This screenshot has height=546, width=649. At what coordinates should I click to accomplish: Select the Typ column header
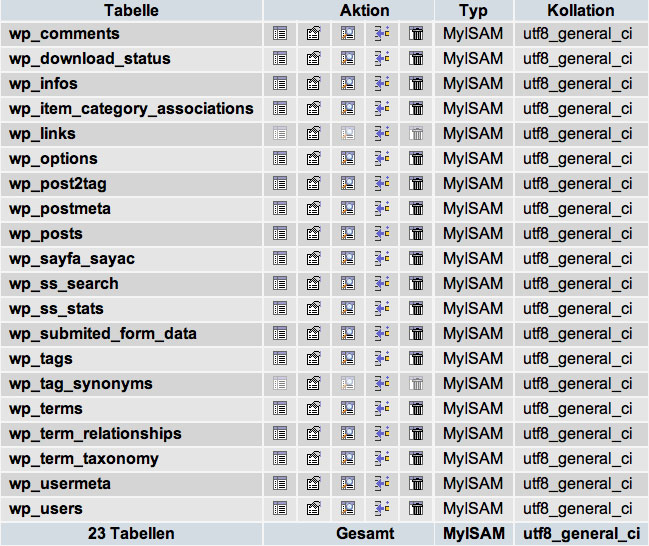pyautogui.click(x=474, y=10)
